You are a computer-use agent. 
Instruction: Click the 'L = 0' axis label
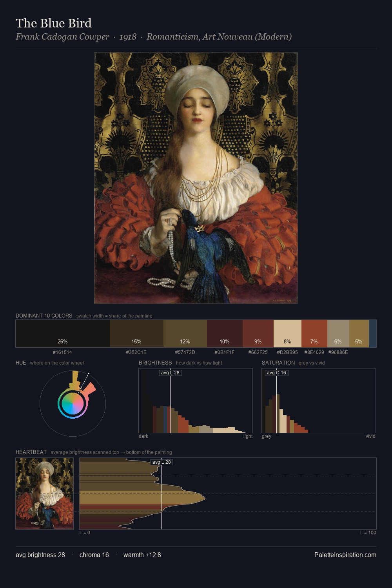point(85,532)
